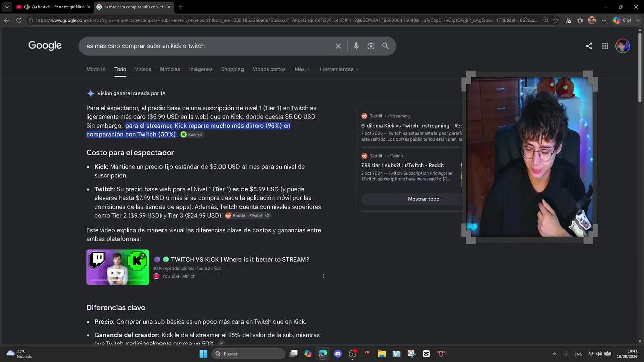The image size is (644, 362).
Task: Open TWITCH VS KICK video title link
Action: point(240,260)
